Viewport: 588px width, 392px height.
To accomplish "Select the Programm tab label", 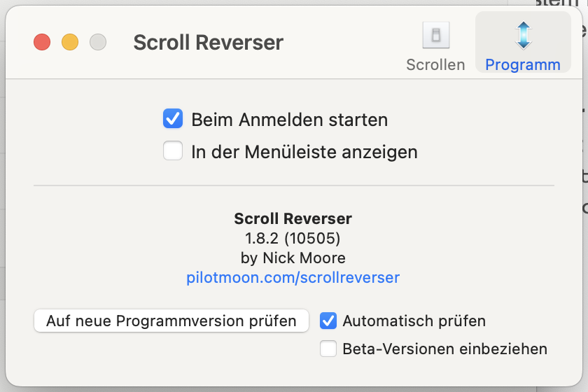I will (x=523, y=64).
